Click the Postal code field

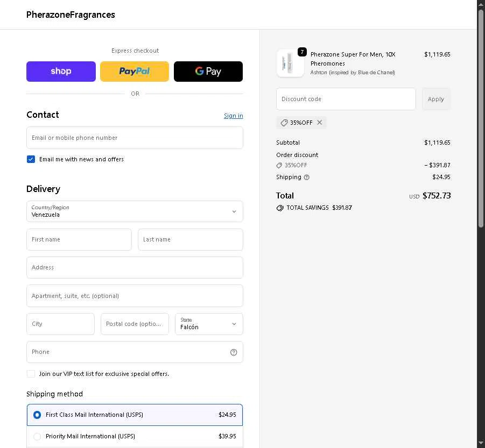click(135, 324)
